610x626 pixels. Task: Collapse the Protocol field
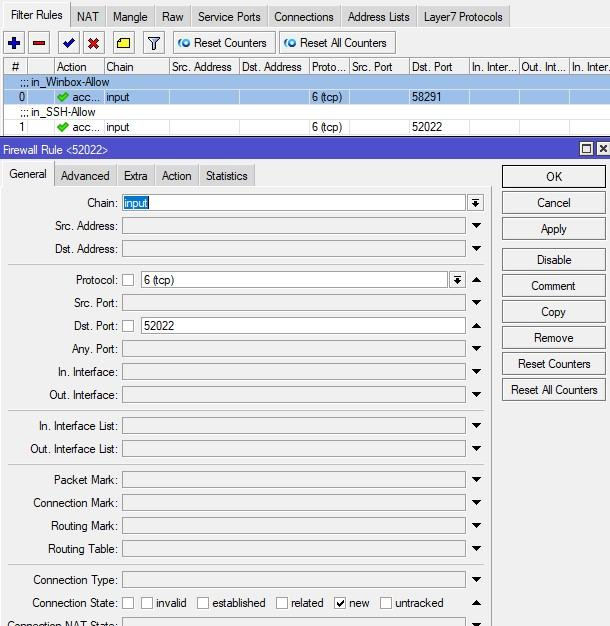[476, 280]
